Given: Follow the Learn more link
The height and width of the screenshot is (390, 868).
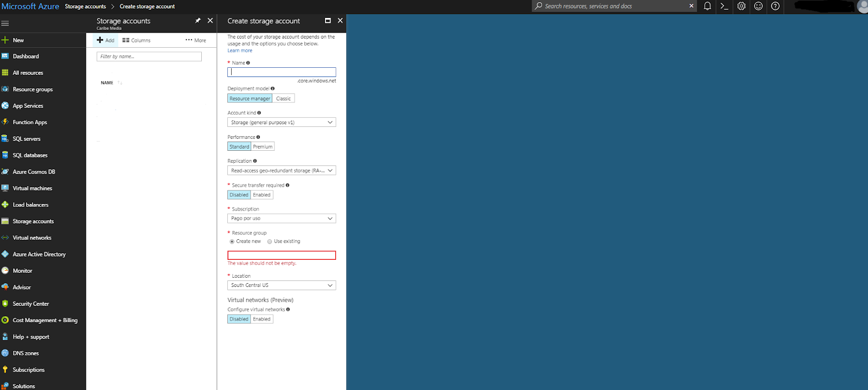Looking at the screenshot, I should [x=240, y=50].
